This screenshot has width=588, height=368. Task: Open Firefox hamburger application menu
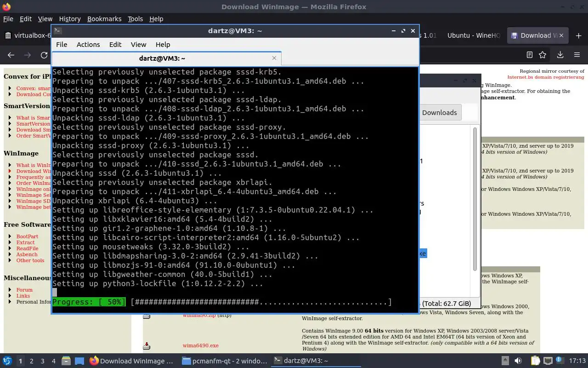tap(577, 55)
